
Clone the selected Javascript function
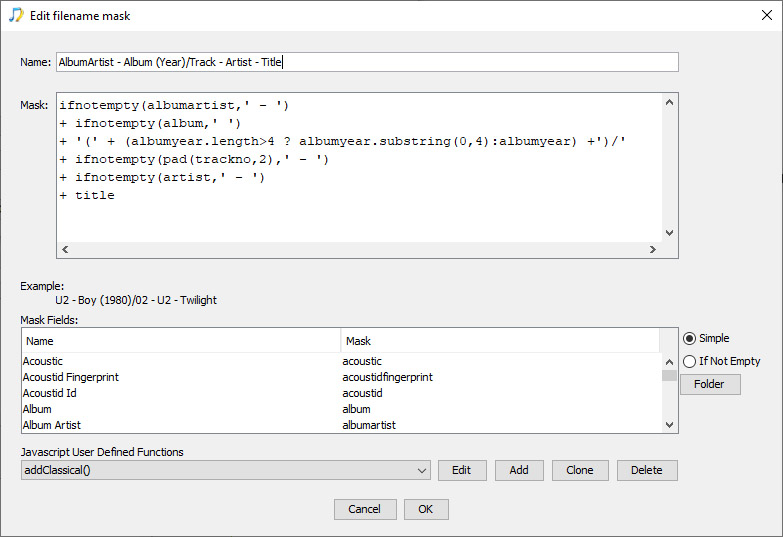tap(580, 470)
